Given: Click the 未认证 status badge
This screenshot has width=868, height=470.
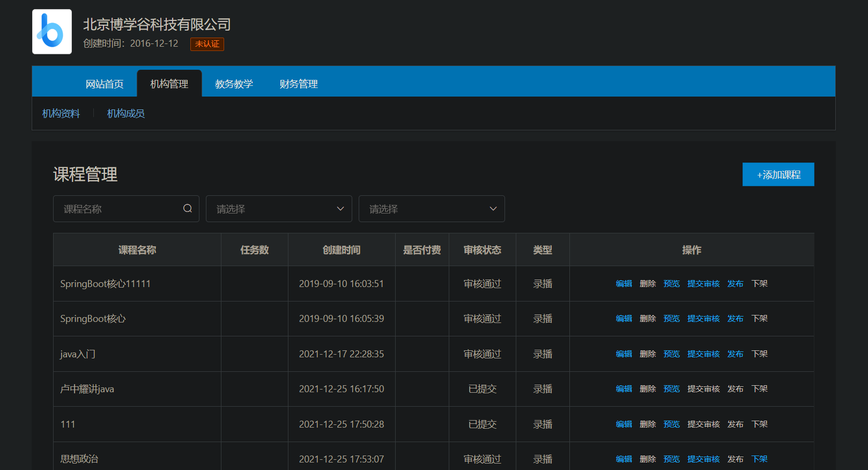Looking at the screenshot, I should pyautogui.click(x=207, y=44).
